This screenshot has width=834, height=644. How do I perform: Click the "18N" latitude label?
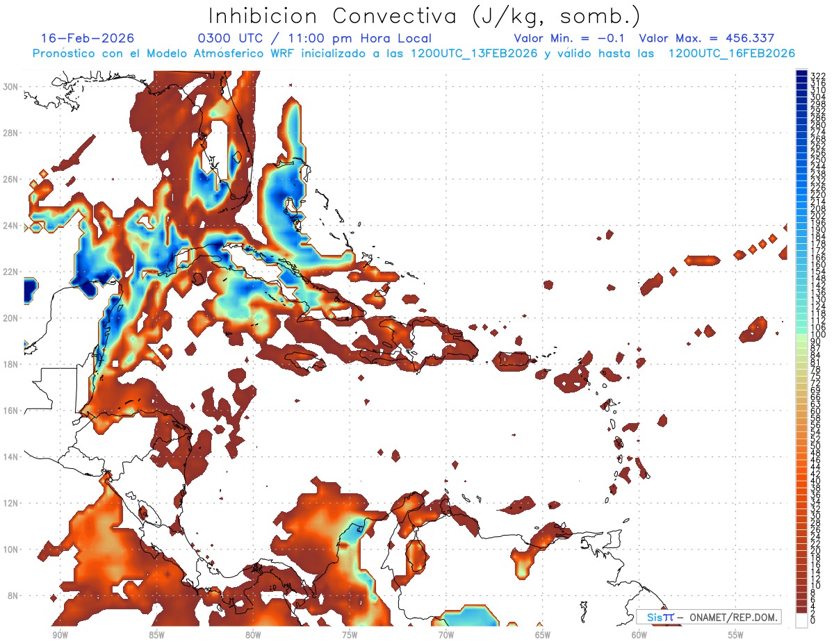point(12,364)
